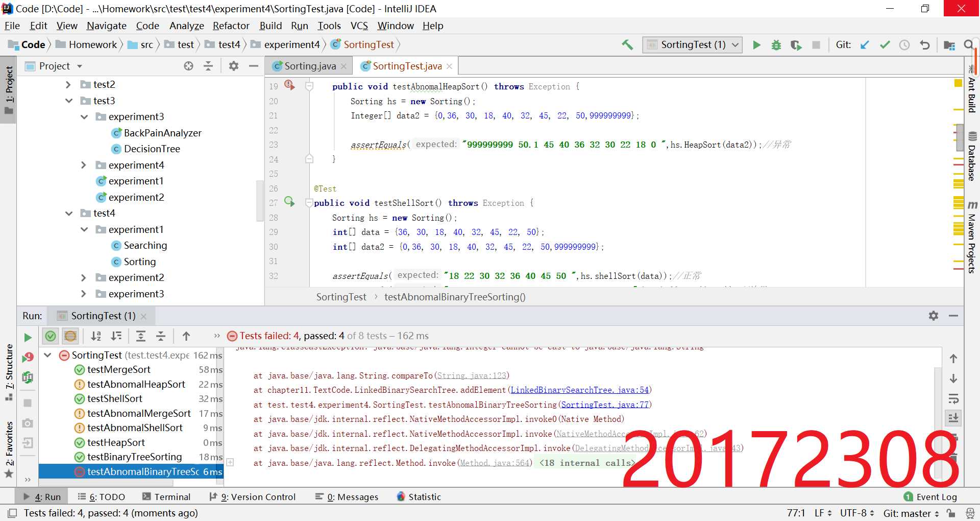Select the testMergeSort test result
This screenshot has width=980, height=521.
point(118,369)
